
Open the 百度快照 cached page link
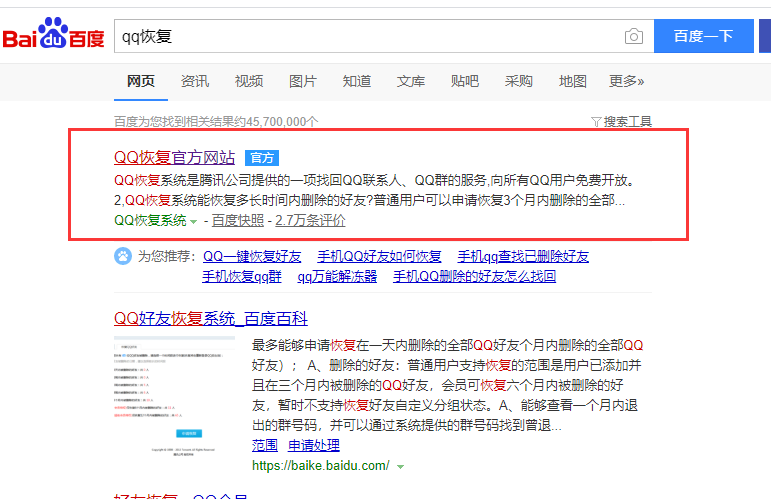click(x=238, y=221)
